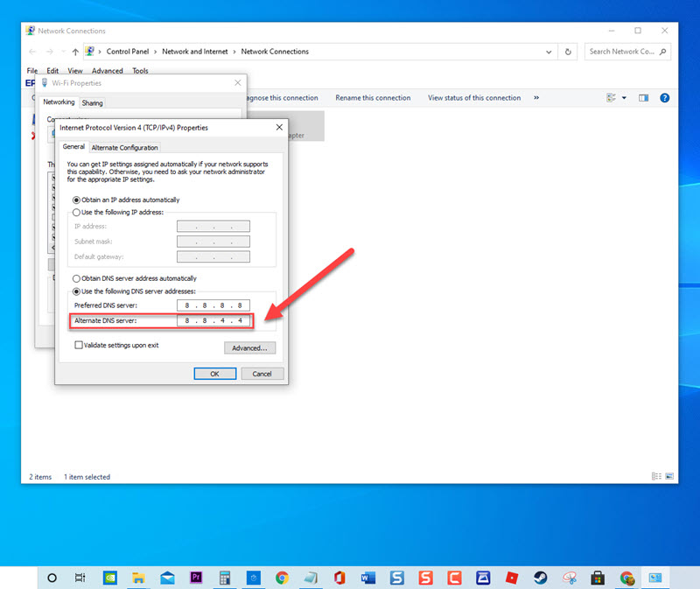Select Obtain an IP address automatically
This screenshot has height=589, width=700.
[x=75, y=199]
